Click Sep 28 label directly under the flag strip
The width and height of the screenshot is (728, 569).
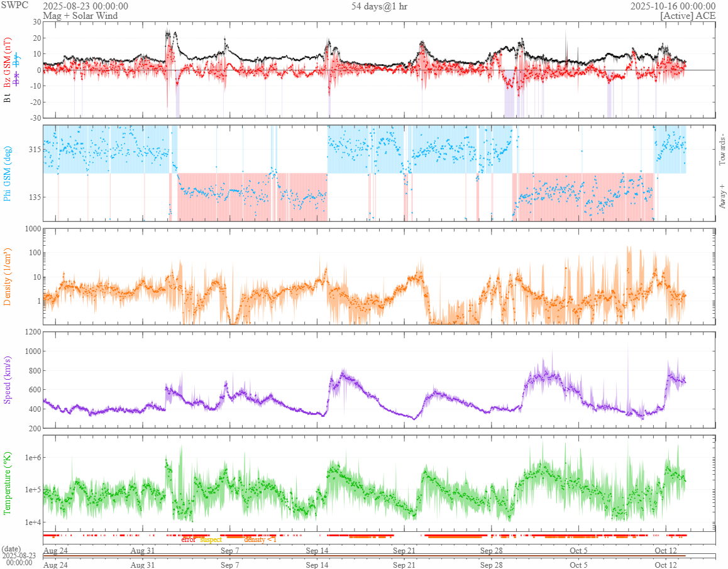[x=491, y=550]
